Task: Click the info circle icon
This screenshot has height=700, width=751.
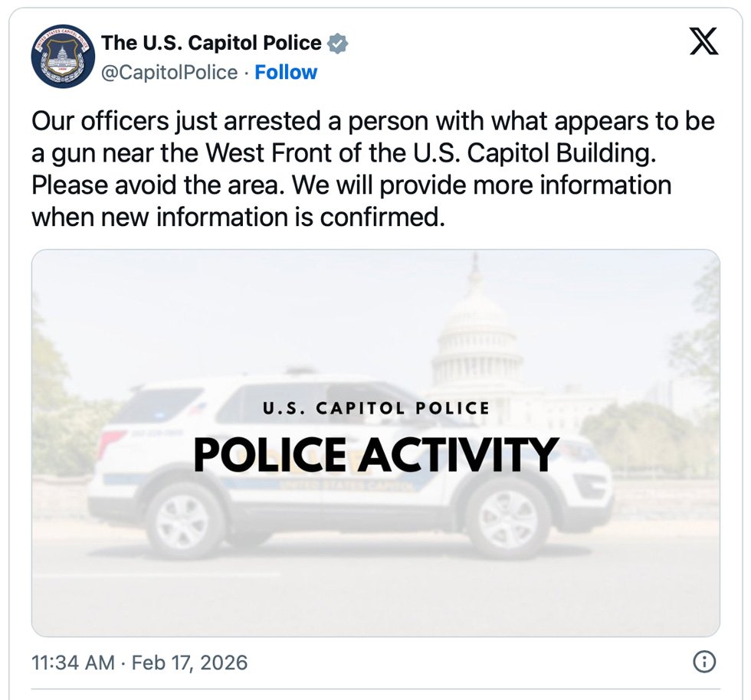Action: point(703,662)
